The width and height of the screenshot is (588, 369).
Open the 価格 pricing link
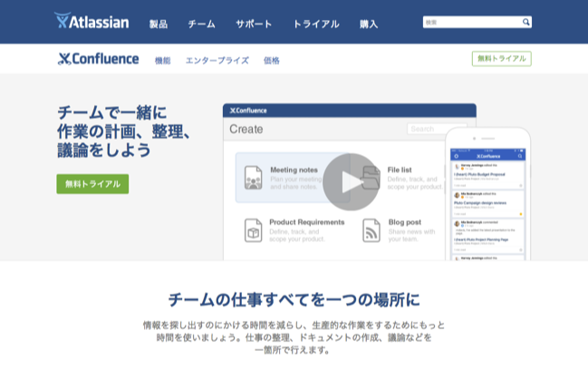[x=272, y=61]
